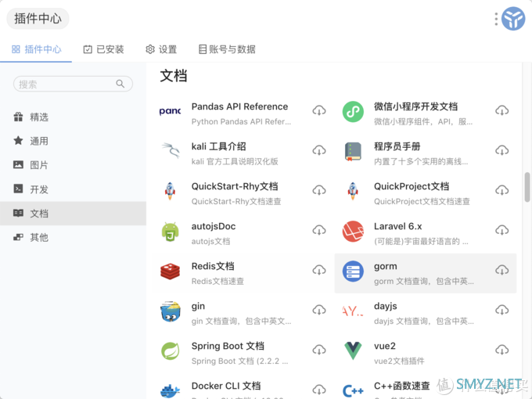This screenshot has height=399, width=532.
Task: Open the Laravel 6.x title
Action: [397, 226]
